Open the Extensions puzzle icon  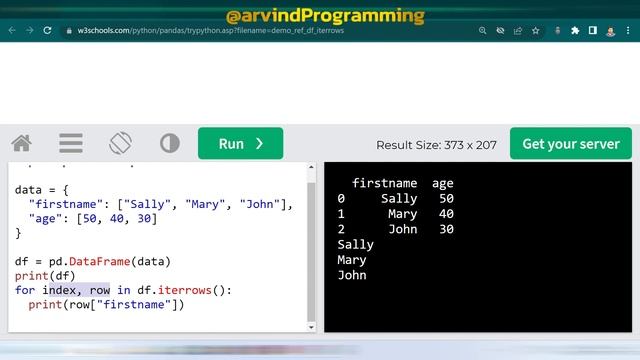coord(575,31)
